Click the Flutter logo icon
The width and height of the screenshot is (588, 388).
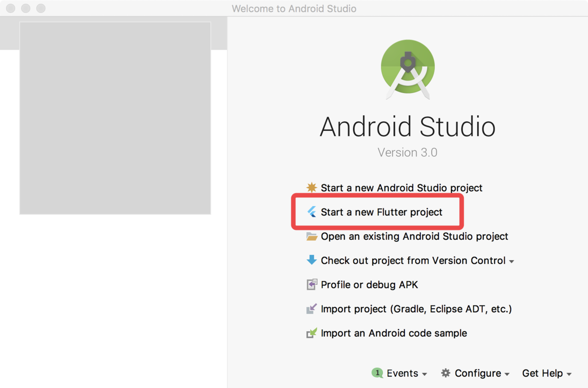(x=312, y=212)
